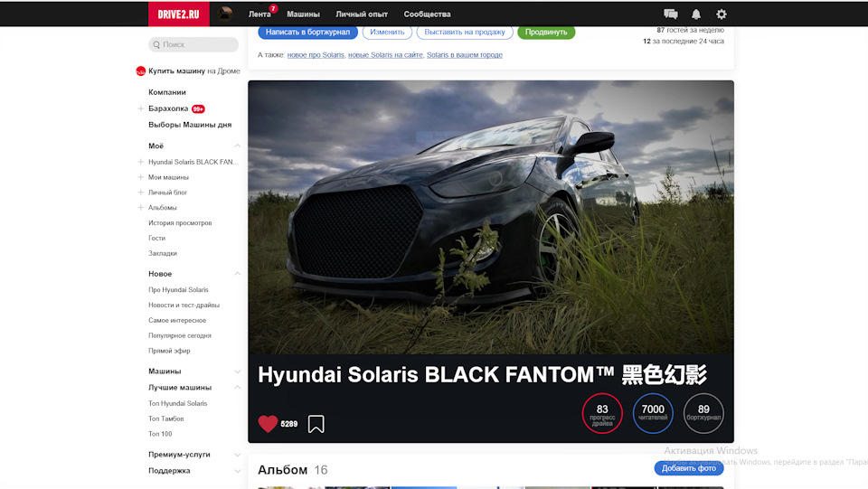Image resolution: width=868 pixels, height=489 pixels.
Task: Open Прямой эфир in sidebar
Action: click(169, 351)
